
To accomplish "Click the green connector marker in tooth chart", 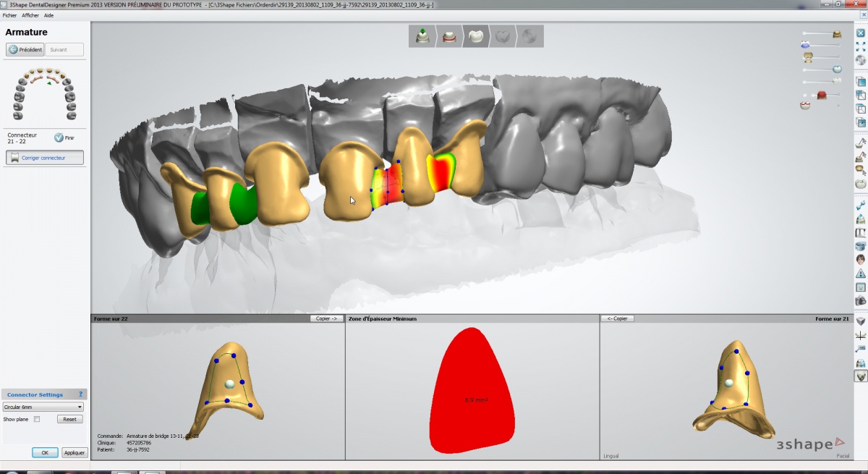I will 48,82.
